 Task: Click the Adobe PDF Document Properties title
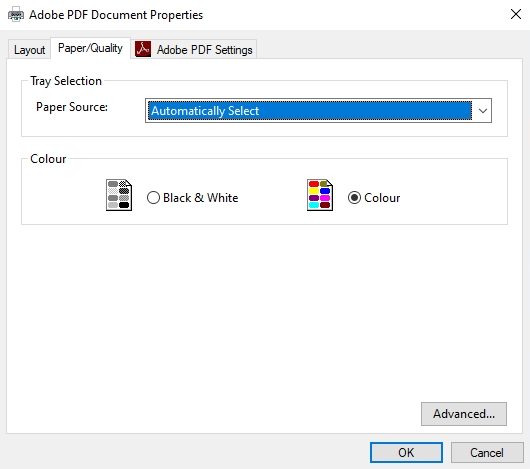pyautogui.click(x=116, y=15)
